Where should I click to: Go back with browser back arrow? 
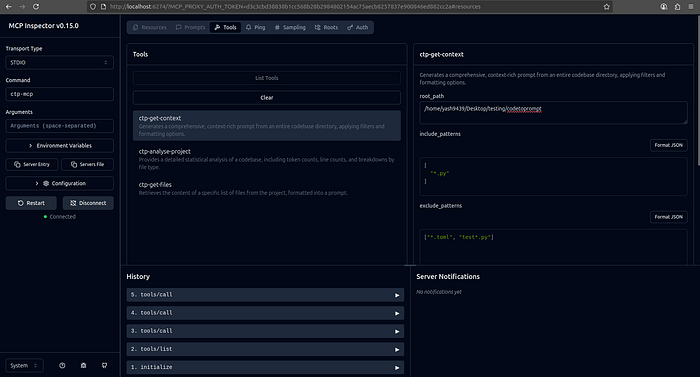[x=8, y=7]
